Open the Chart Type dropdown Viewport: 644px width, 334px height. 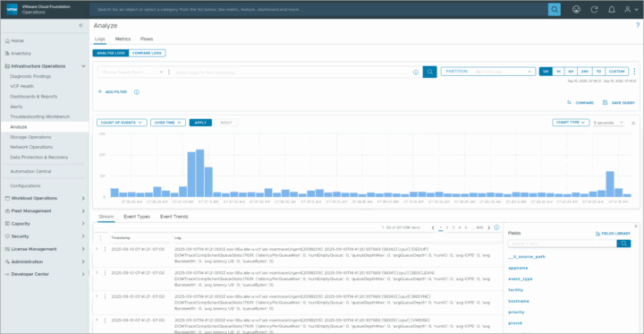571,123
